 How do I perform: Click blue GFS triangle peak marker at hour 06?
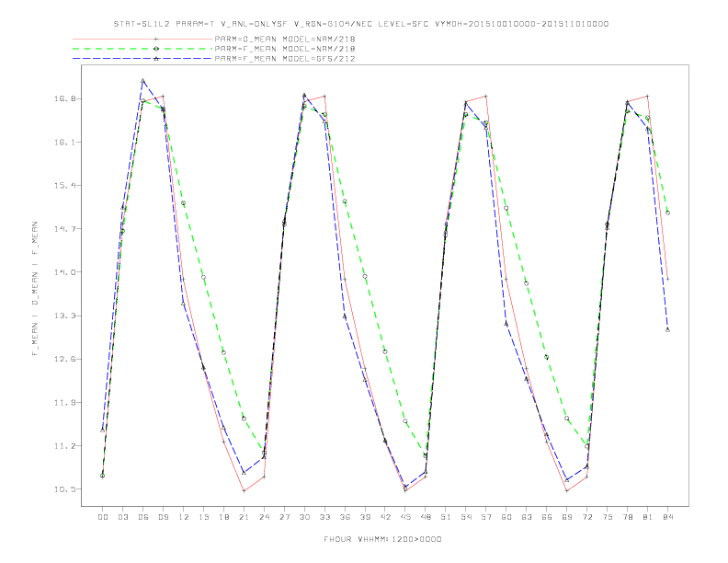coord(143,80)
